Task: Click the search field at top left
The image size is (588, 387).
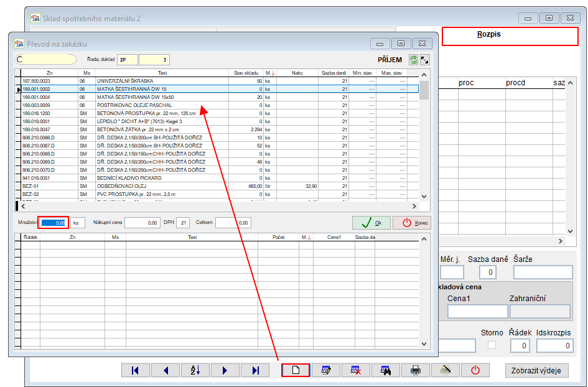Action: (46, 59)
